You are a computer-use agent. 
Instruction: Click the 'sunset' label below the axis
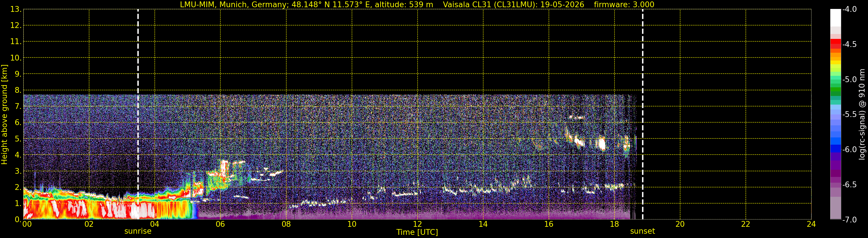point(643,231)
